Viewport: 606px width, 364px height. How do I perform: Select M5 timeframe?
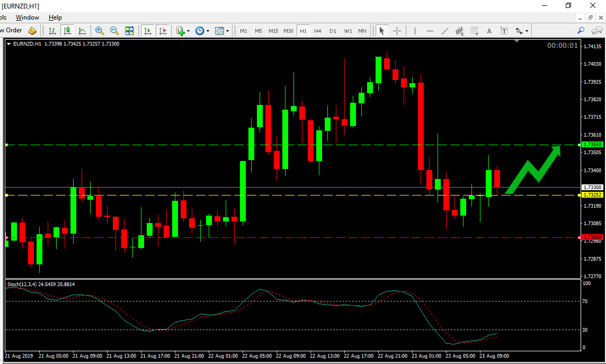pyautogui.click(x=258, y=31)
